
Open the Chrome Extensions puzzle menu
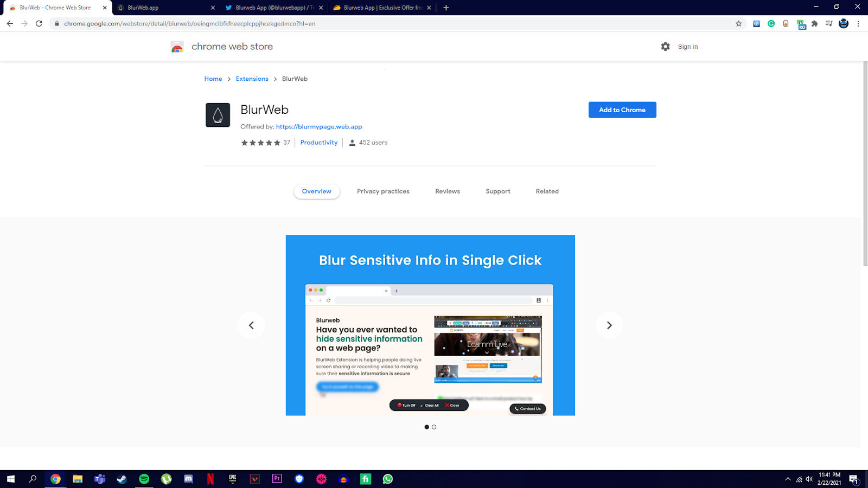[x=814, y=23]
